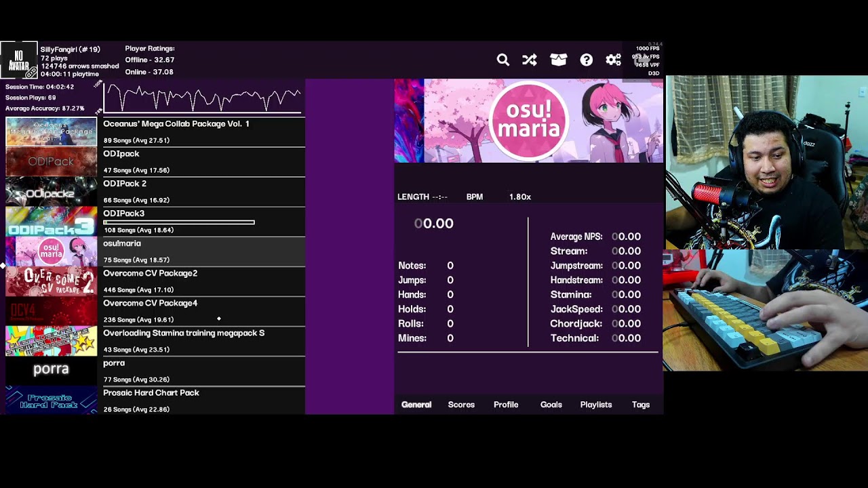Click the LENGTH label
This screenshot has height=488, width=868.
414,197
